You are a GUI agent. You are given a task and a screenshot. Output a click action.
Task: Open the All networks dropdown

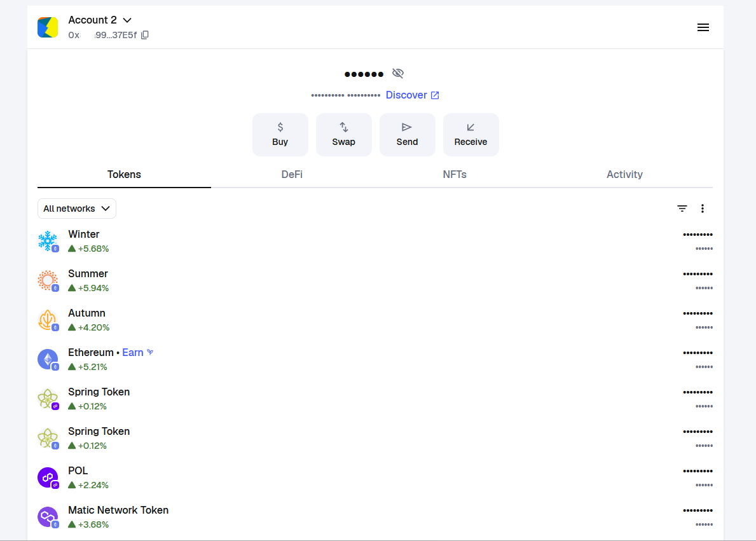pyautogui.click(x=77, y=209)
